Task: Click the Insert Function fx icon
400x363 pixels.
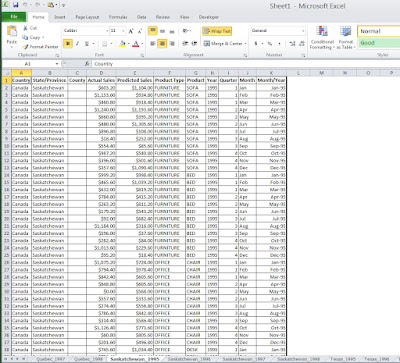Action: [x=87, y=64]
